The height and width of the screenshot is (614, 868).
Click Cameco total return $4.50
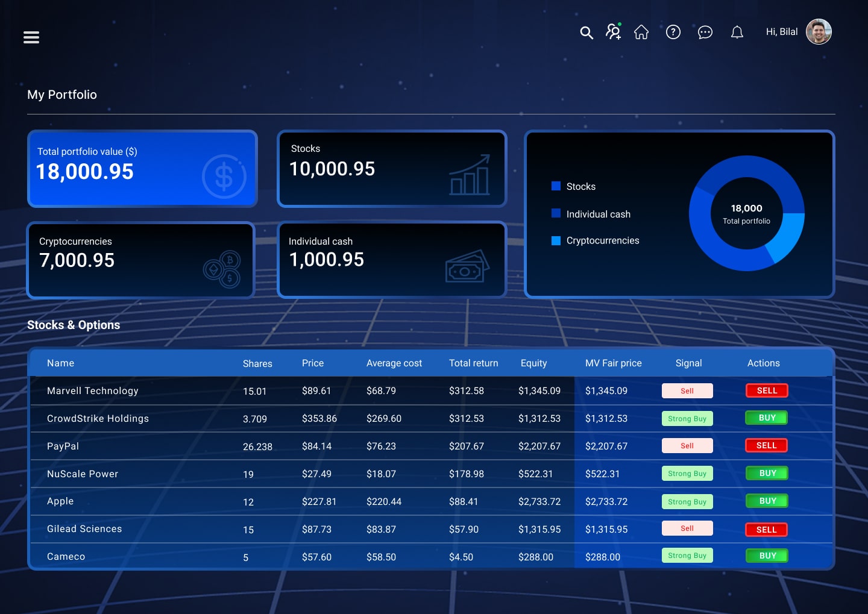point(461,557)
